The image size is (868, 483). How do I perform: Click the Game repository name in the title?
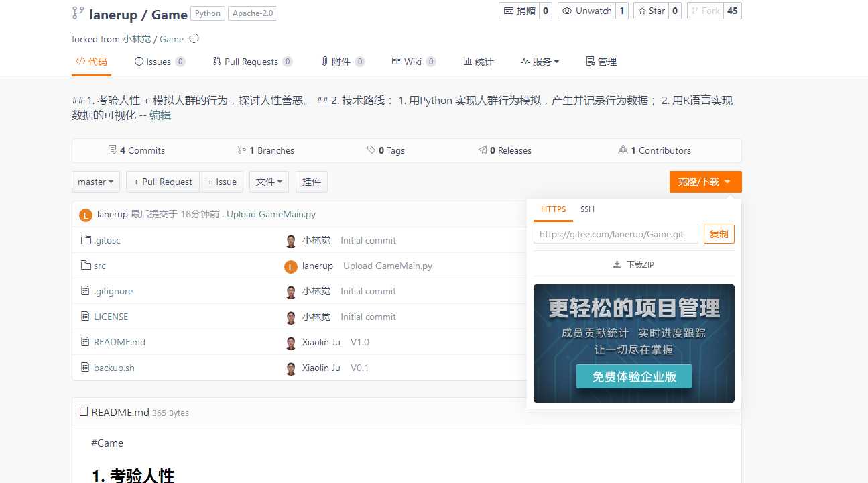(170, 14)
